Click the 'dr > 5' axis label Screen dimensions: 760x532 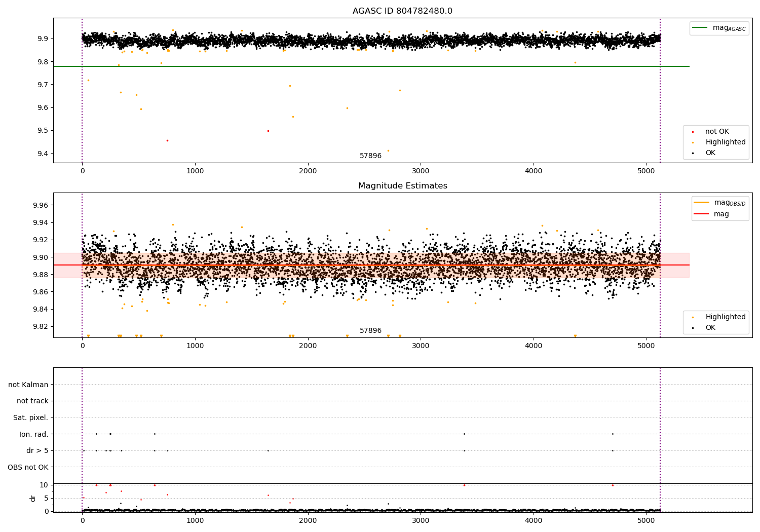coord(37,450)
